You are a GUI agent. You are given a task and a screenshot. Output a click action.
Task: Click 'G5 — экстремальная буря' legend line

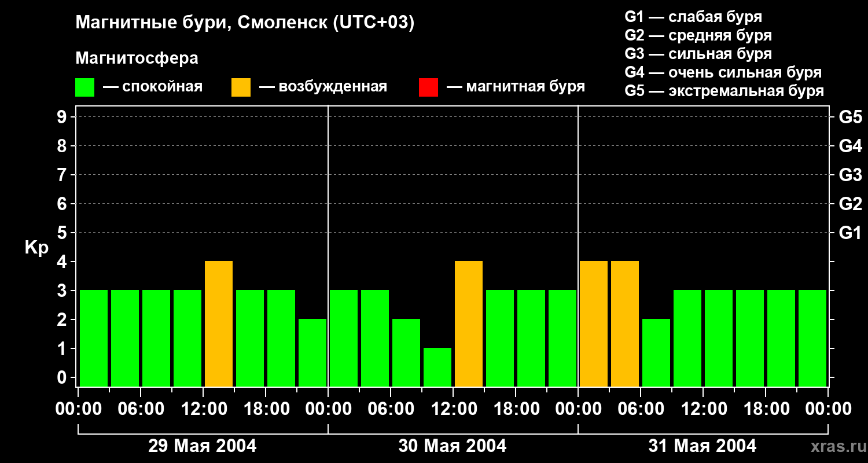(x=724, y=91)
